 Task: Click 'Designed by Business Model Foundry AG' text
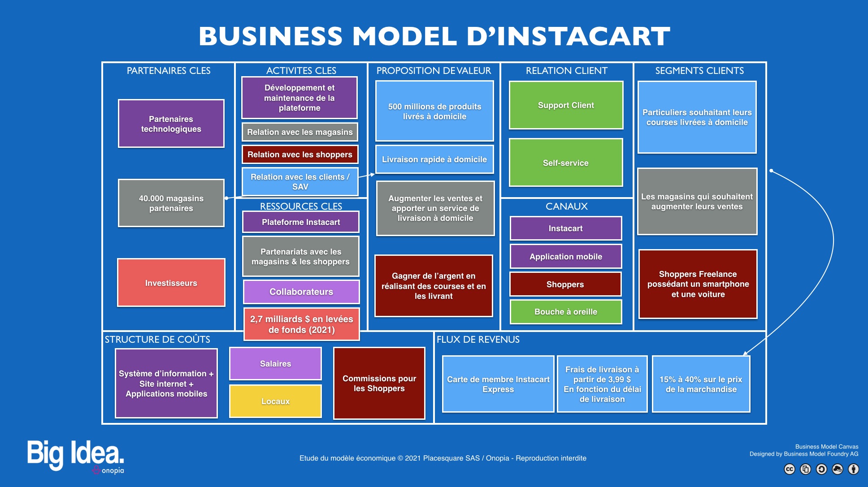click(804, 454)
